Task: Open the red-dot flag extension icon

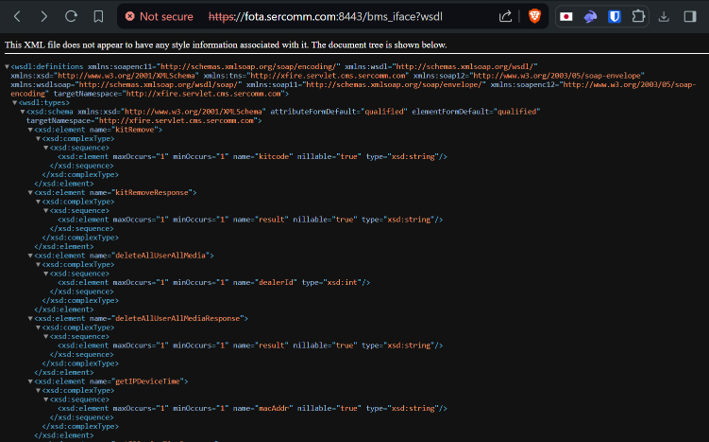Action: click(566, 17)
